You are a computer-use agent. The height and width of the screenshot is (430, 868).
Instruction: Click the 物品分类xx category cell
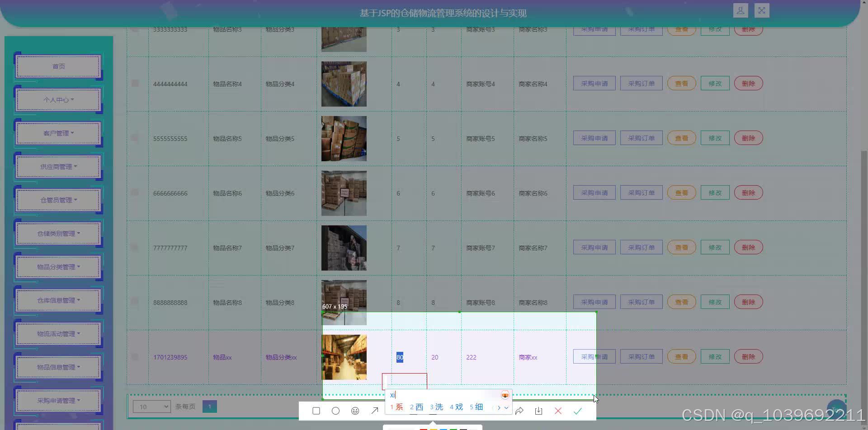tap(281, 357)
